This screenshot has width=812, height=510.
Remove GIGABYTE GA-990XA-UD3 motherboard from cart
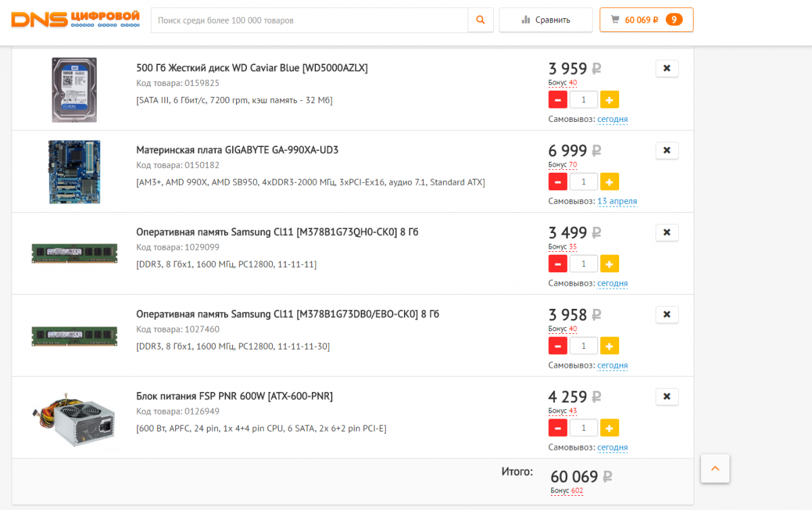[x=667, y=150]
